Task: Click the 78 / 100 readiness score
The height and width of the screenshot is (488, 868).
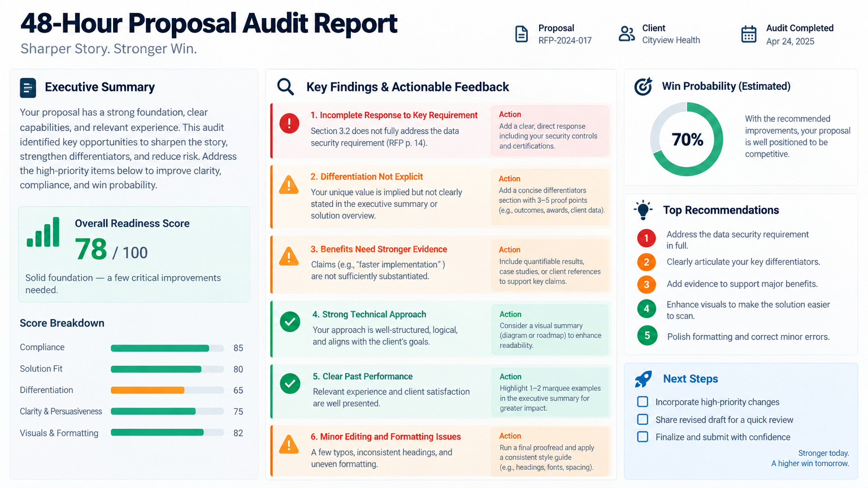Action: pyautogui.click(x=111, y=250)
